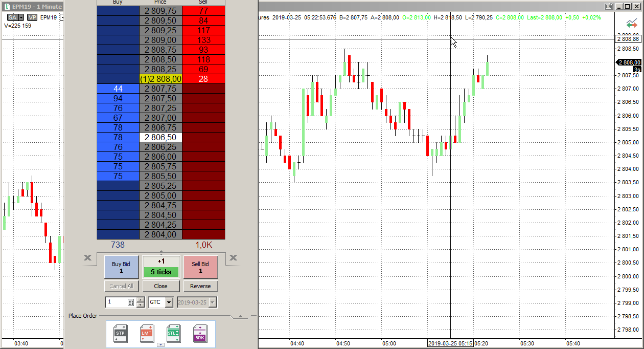
Task: Click the 2 805,00 price row
Action: 160,195
